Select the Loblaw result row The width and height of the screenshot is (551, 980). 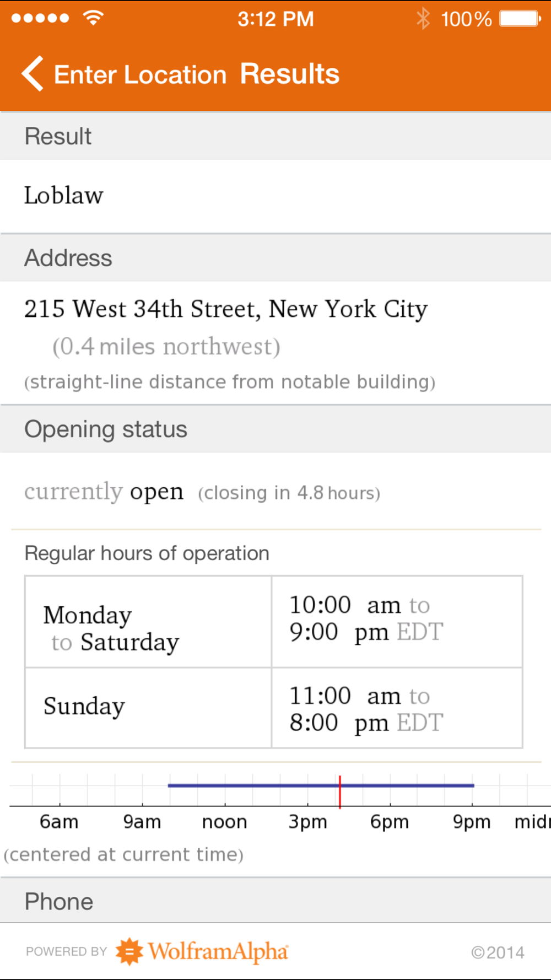[275, 196]
